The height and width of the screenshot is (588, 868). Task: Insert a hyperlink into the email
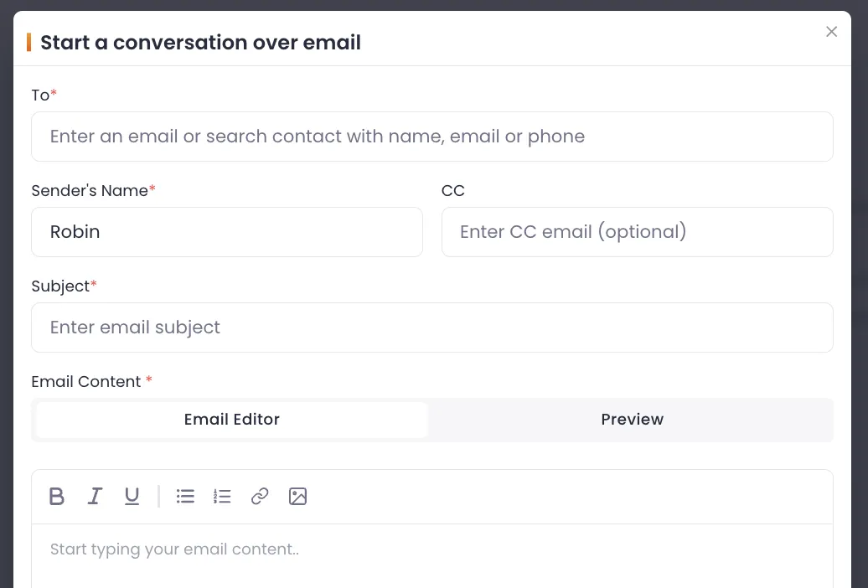[x=260, y=496]
